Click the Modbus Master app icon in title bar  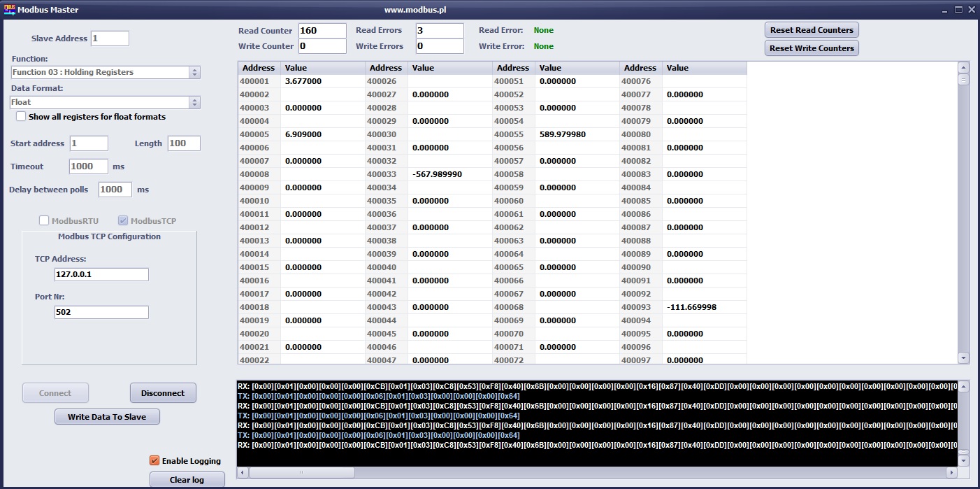click(x=9, y=9)
